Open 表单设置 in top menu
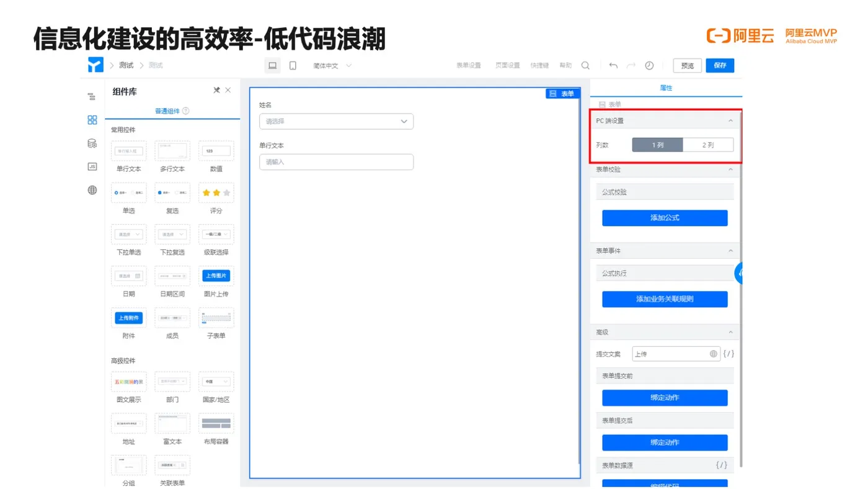This screenshot has width=868, height=489. (x=469, y=65)
